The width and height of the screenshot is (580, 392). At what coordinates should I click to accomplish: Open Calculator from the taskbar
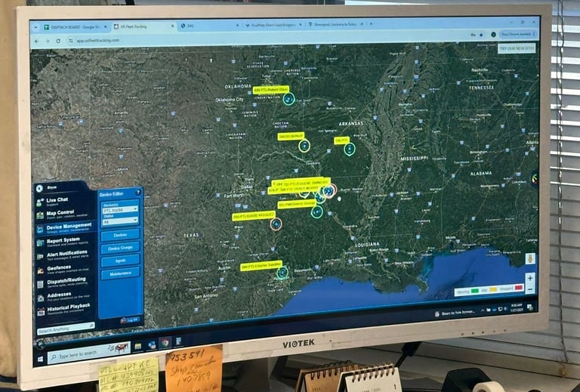179,341
